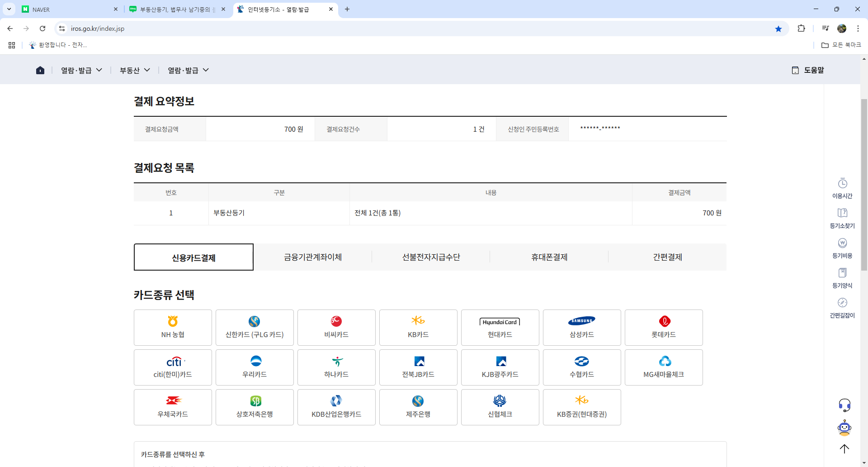Open 등기소찾기 in the sidebar

pos(842,218)
